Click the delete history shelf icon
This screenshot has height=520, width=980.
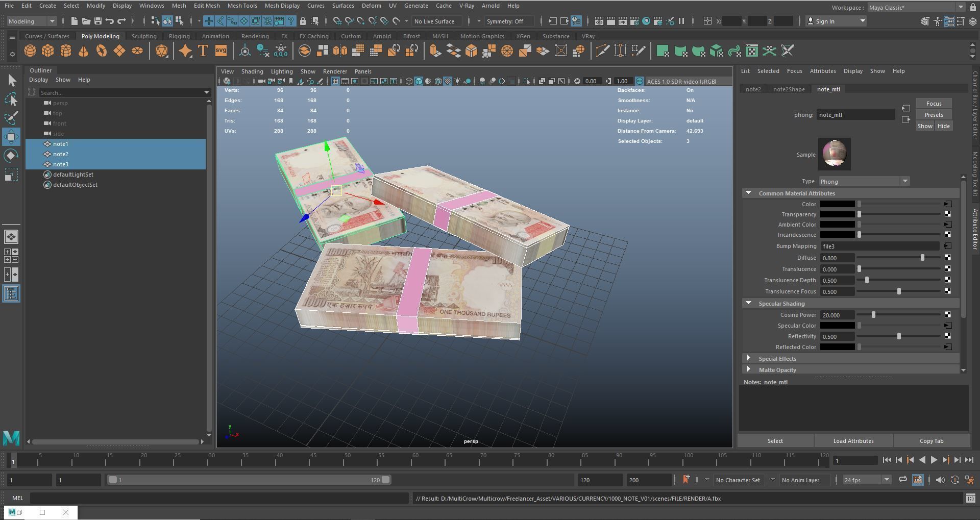[x=263, y=51]
